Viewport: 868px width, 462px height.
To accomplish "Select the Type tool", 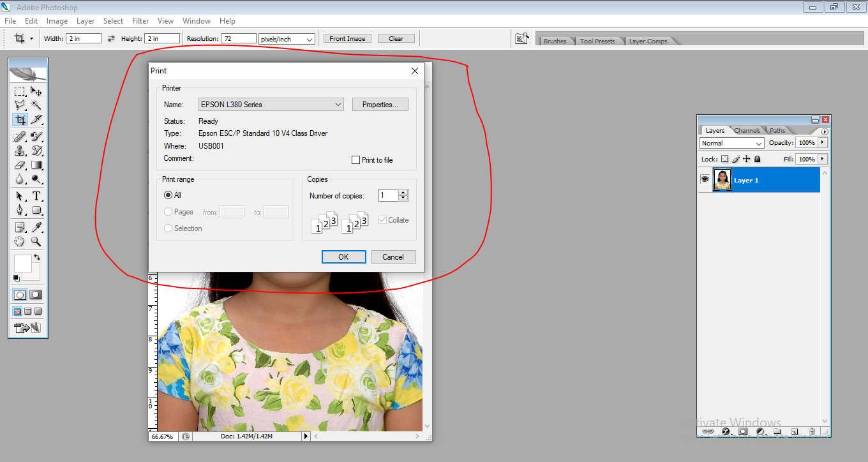I will point(36,196).
